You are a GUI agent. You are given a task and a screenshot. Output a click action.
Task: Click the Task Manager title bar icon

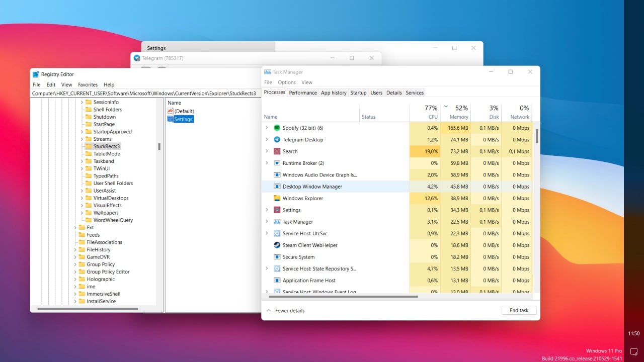tap(268, 72)
